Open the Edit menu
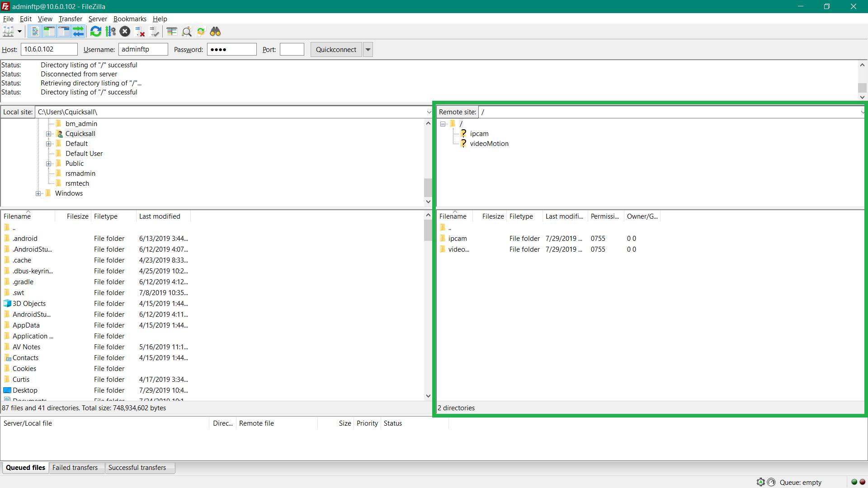The width and height of the screenshot is (868, 488). tap(25, 19)
